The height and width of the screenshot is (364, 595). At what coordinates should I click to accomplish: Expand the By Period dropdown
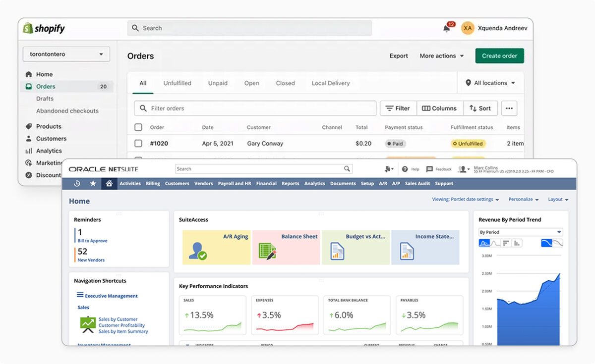pos(520,232)
